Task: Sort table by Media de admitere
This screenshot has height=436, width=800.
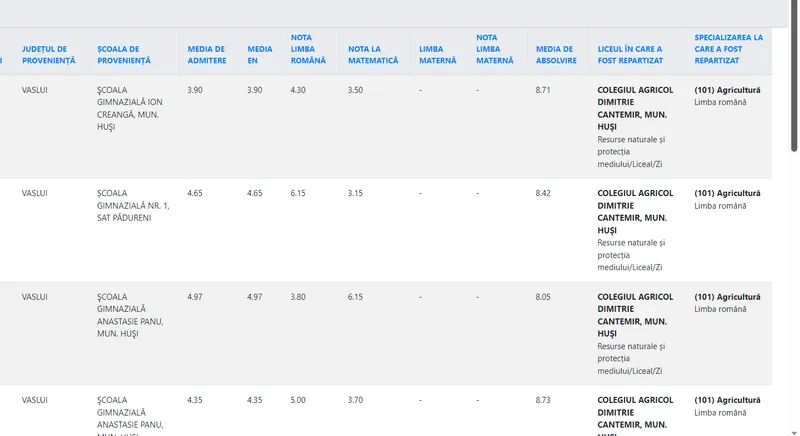Action: pos(206,54)
